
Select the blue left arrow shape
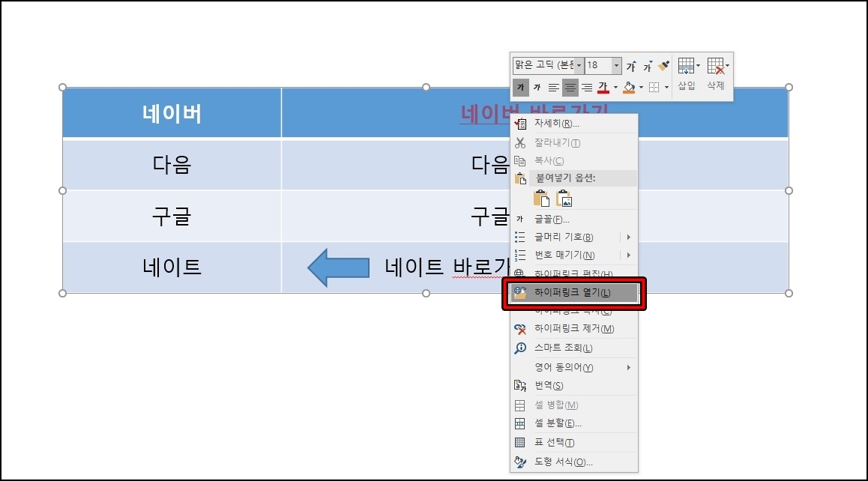[x=338, y=267]
